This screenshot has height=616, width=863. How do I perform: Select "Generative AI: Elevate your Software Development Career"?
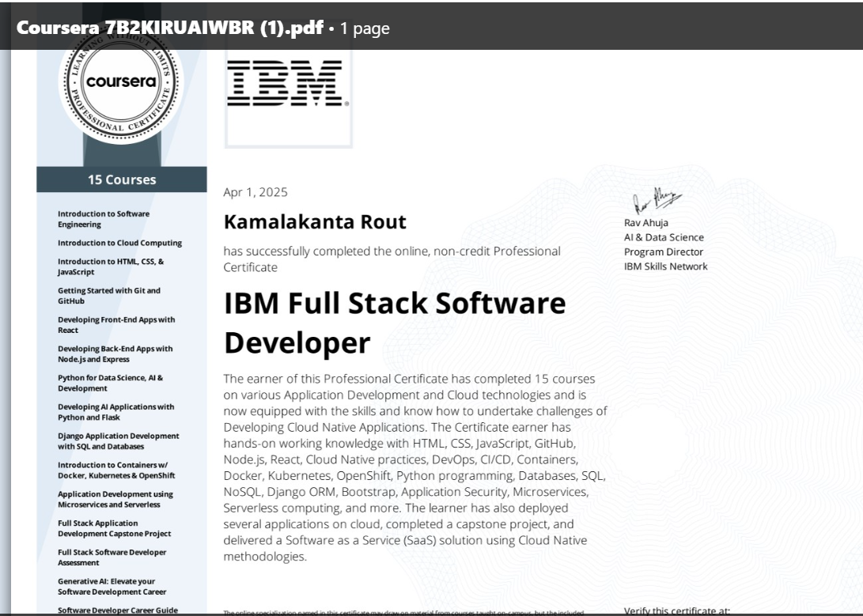(x=112, y=586)
